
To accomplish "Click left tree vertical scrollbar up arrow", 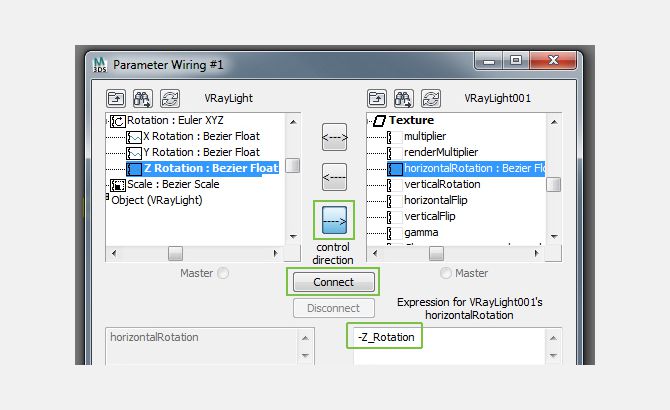I will 293,122.
